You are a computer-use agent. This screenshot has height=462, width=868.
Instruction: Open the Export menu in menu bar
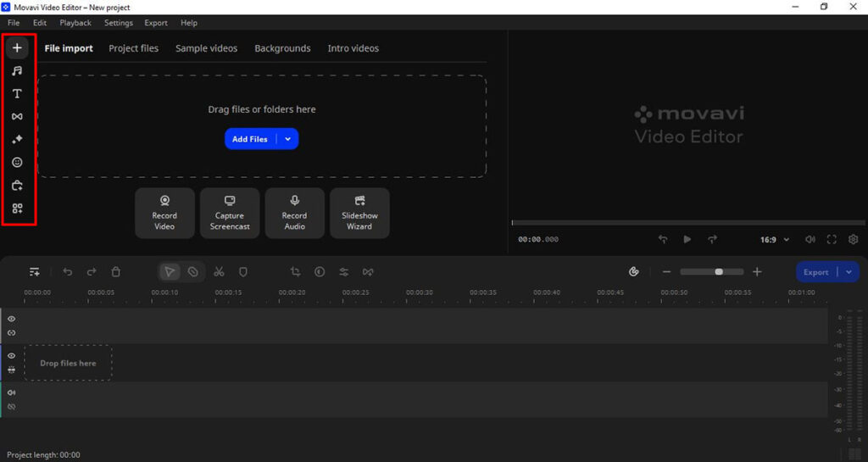156,23
